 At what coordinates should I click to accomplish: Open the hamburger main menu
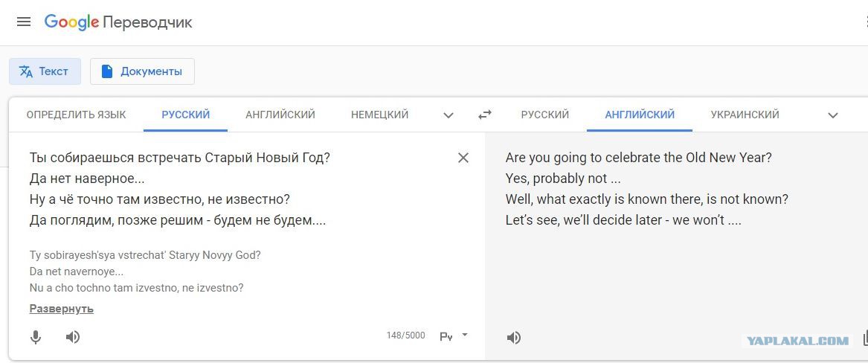[24, 22]
